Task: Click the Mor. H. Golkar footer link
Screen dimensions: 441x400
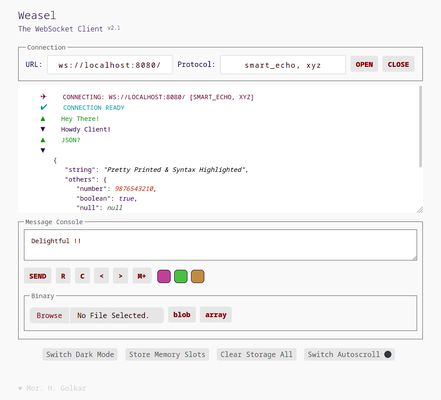Action: point(56,388)
